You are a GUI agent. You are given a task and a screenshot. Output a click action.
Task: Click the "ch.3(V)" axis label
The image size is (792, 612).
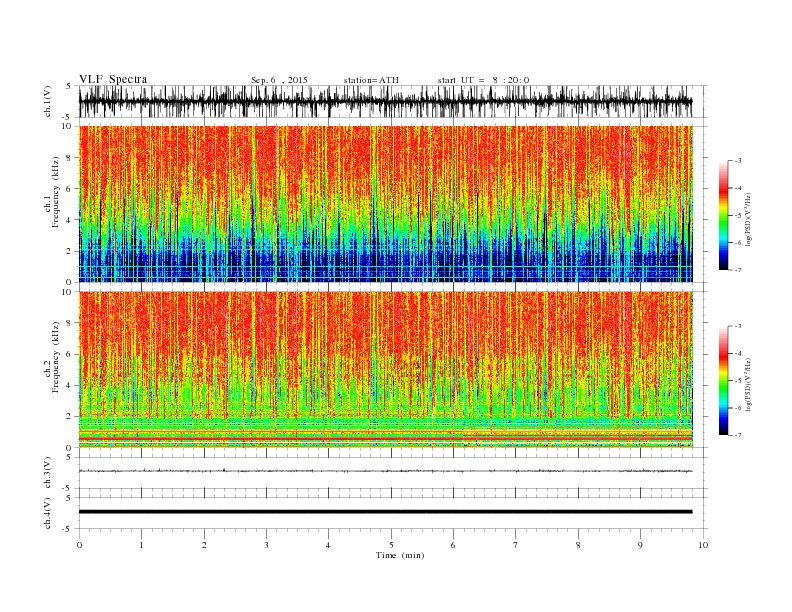pyautogui.click(x=48, y=473)
